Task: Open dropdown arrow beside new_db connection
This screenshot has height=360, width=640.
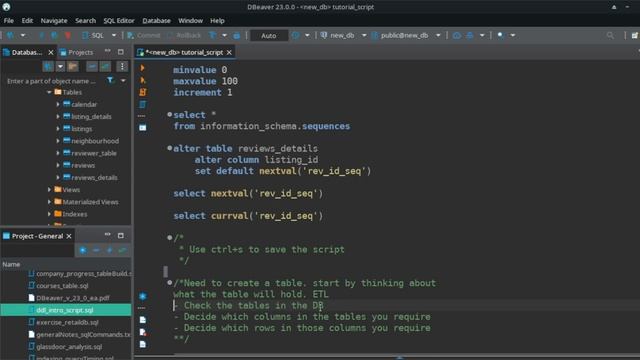Action: tap(364, 36)
